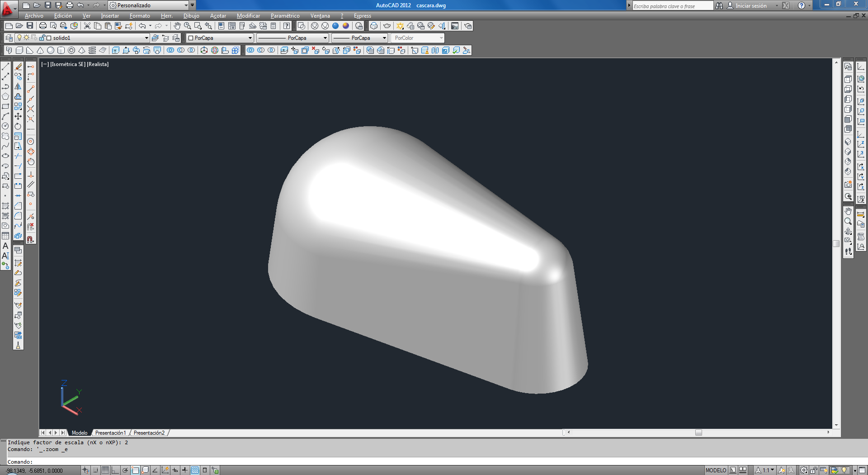Click the Help question mark button in standard toolbar

(x=287, y=26)
